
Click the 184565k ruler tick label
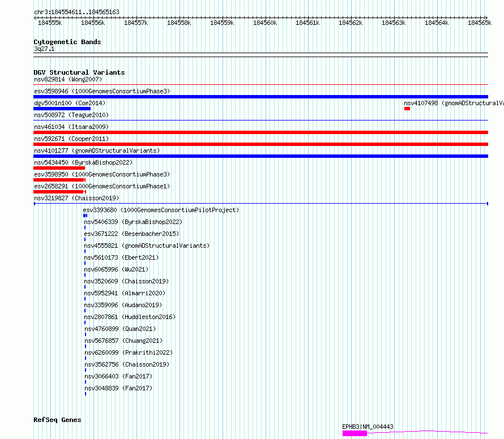[480, 23]
